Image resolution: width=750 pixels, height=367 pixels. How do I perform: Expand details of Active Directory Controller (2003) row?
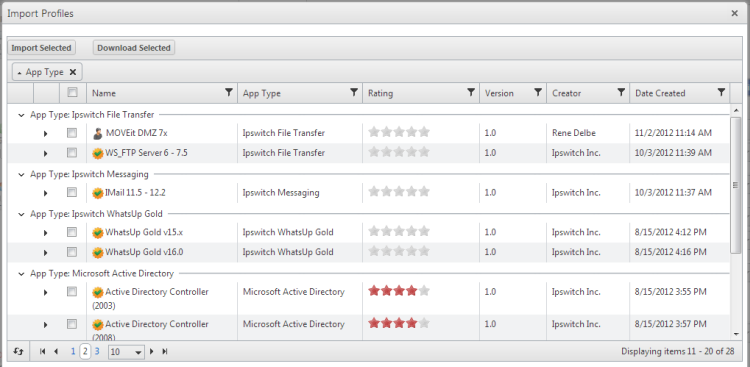(x=45, y=292)
